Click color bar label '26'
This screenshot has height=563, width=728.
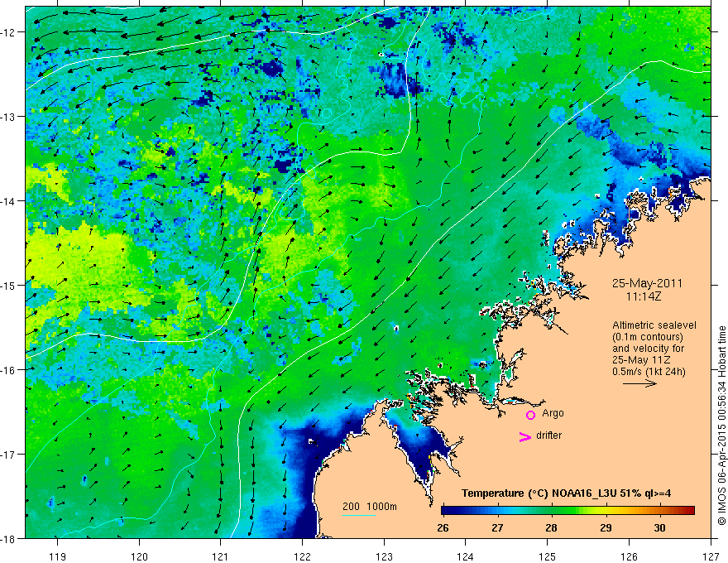point(443,527)
